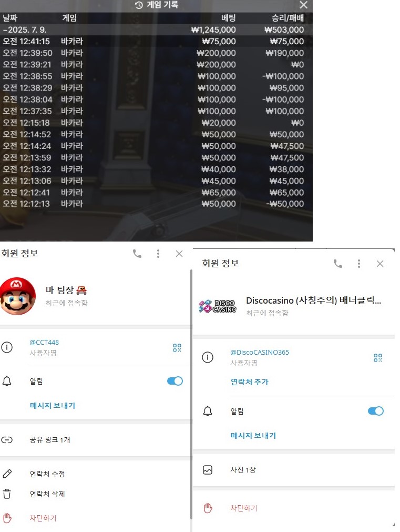Image resolution: width=400 pixels, height=532 pixels.
Task: Click 메시지 보내기 under 마 팀장
Action: 53,406
